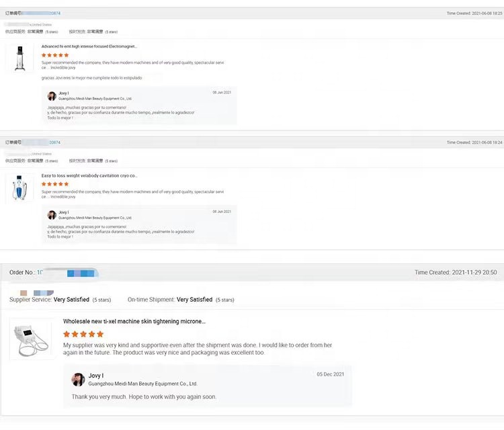Click 'Very Satisfied' next to Supplier Service

pos(71,300)
